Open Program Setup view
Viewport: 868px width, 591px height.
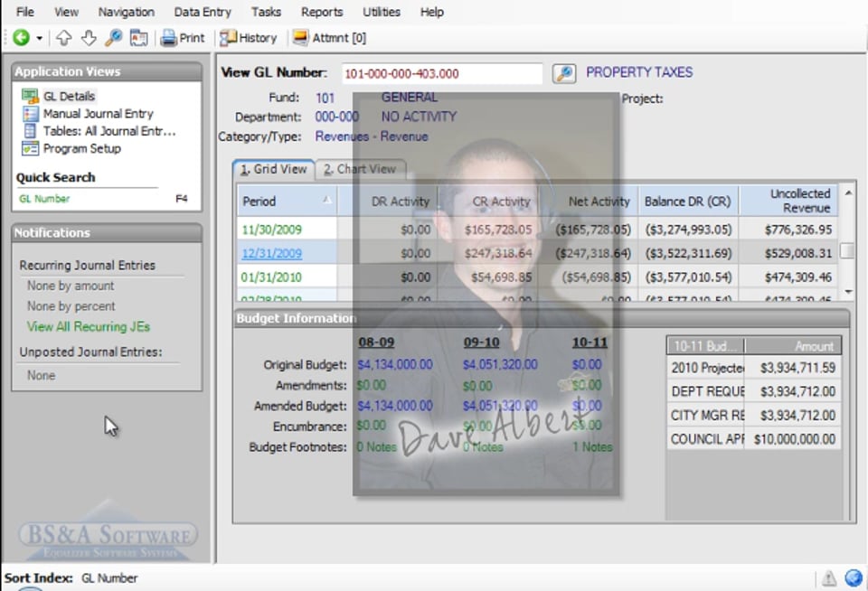82,148
